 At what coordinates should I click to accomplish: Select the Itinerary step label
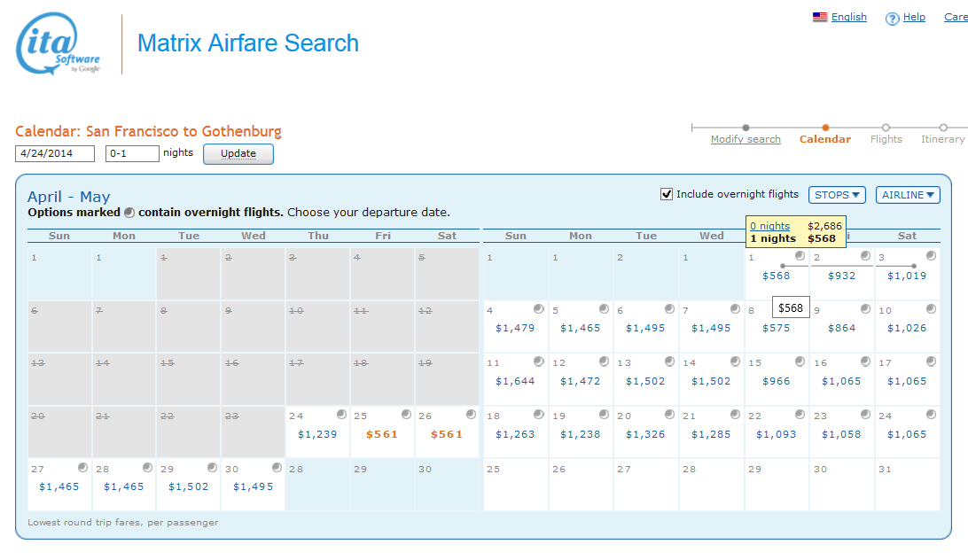coord(942,139)
